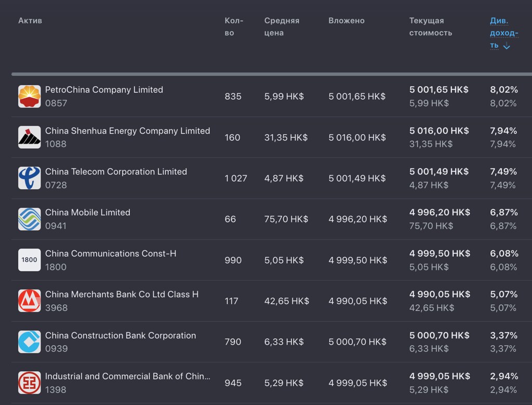The width and height of the screenshot is (532, 405).
Task: Click the PetroChina logo icon
Action: coord(29,96)
